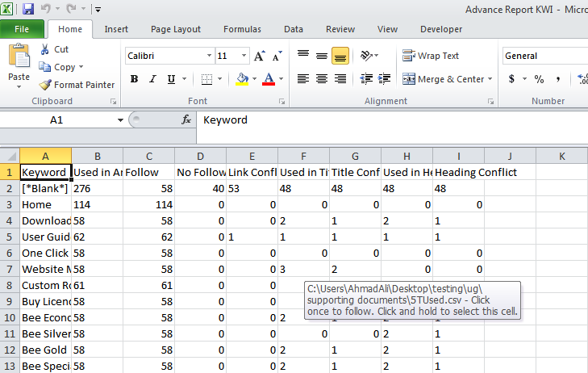Open the font name Calibri dropdown
Viewport: 588px width, 373px height.
(x=207, y=56)
